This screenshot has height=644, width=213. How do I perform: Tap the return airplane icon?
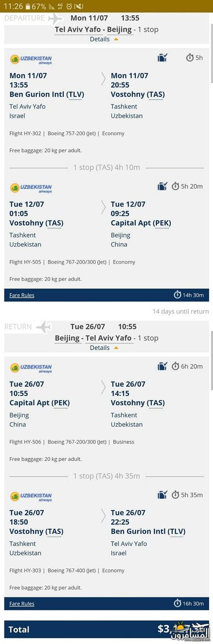(x=43, y=327)
